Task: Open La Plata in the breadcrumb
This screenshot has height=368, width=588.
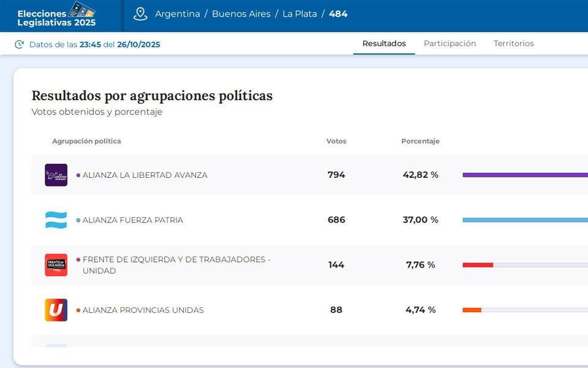Action: [x=300, y=14]
